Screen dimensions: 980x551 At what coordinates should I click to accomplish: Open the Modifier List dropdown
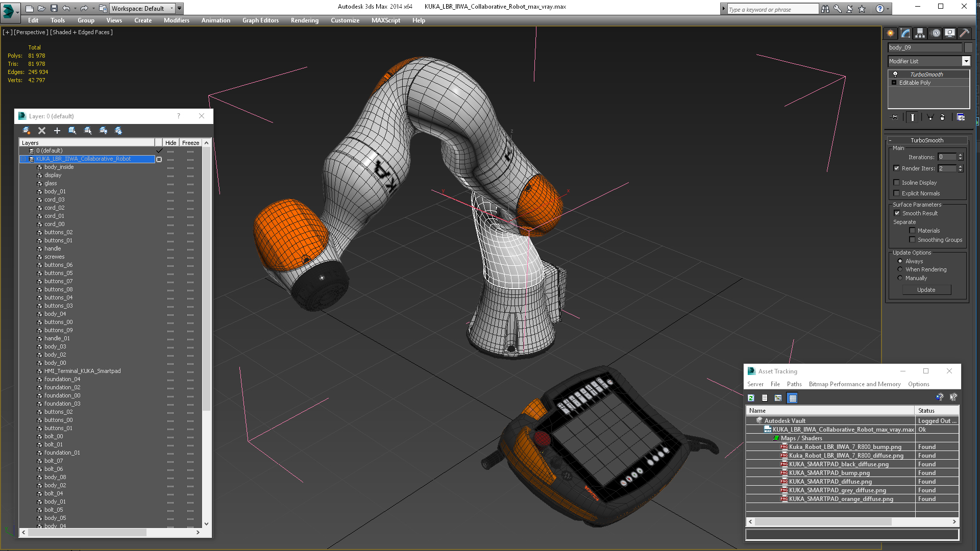966,61
